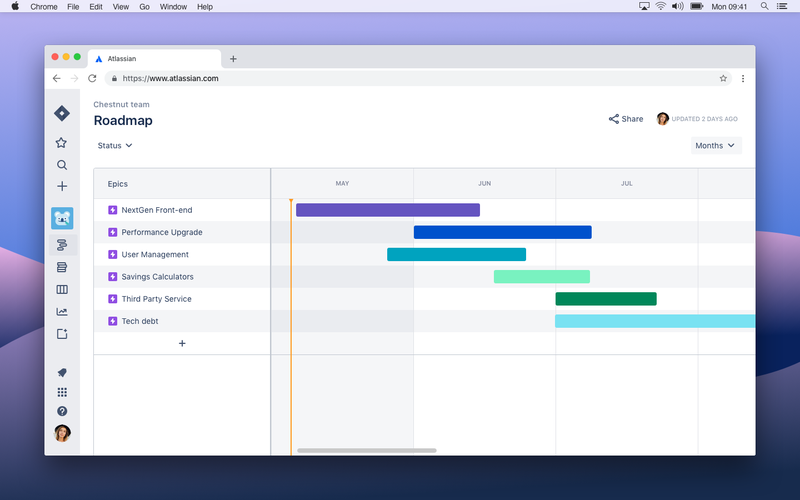This screenshot has width=800, height=500.
Task: Click the JUL month header
Action: click(627, 183)
